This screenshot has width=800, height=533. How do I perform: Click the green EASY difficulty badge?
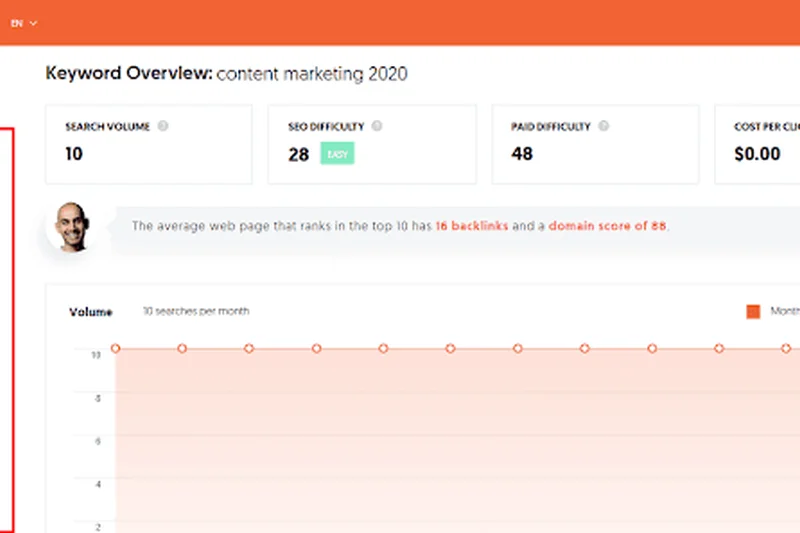tap(337, 154)
